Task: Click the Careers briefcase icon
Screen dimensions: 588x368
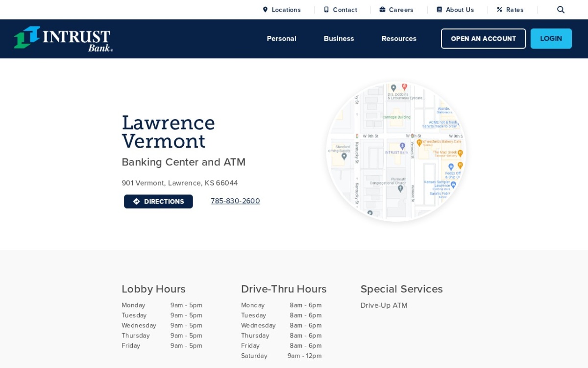Action: coord(382,10)
